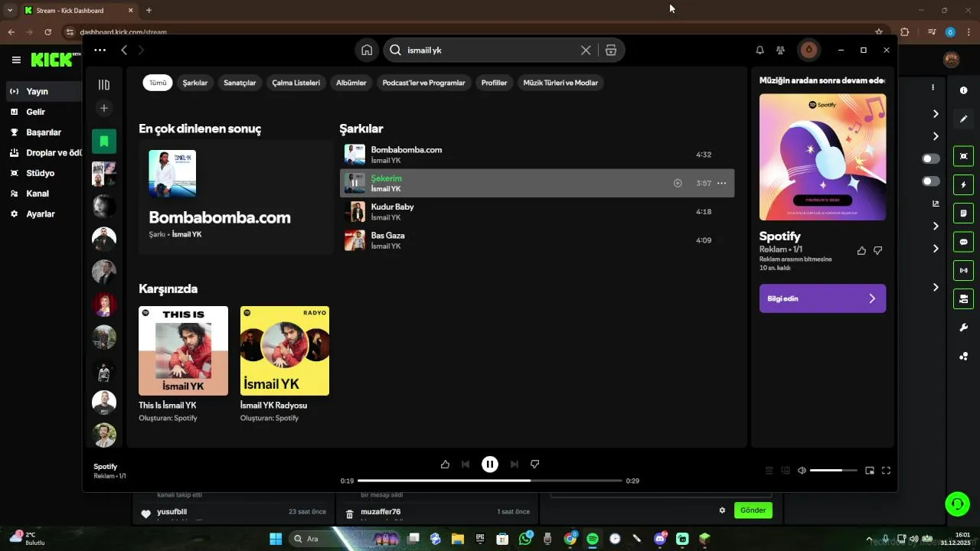Open the Spotify profile avatar menu
Screen dimensions: 980x551
pos(808,50)
